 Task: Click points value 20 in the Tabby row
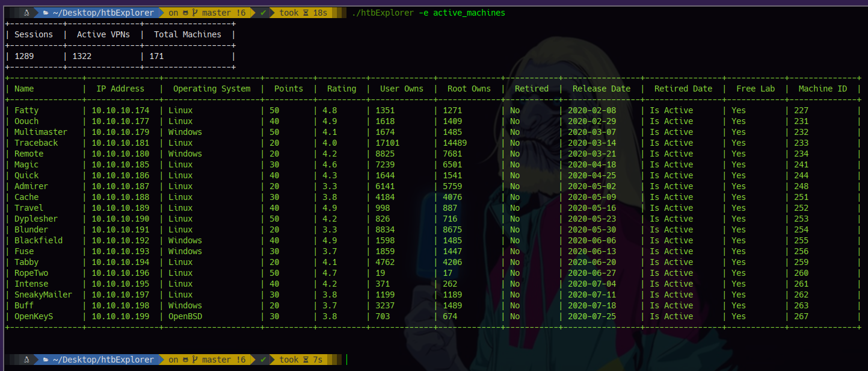pos(274,262)
